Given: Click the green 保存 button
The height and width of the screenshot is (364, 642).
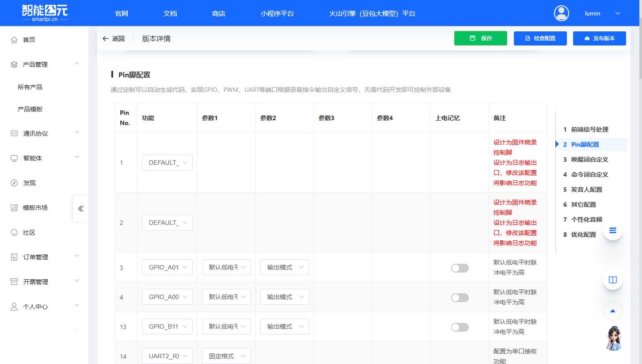Looking at the screenshot, I should pyautogui.click(x=480, y=38).
